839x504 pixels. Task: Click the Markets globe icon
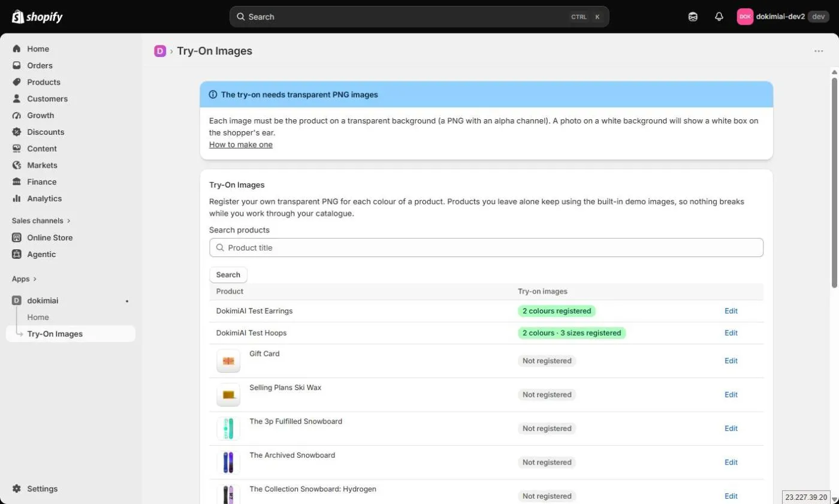tap(17, 165)
